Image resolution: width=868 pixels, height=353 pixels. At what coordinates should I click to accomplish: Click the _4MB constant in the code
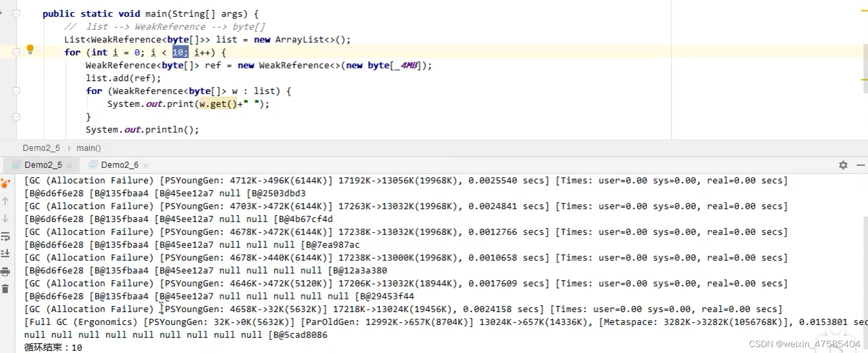click(407, 65)
